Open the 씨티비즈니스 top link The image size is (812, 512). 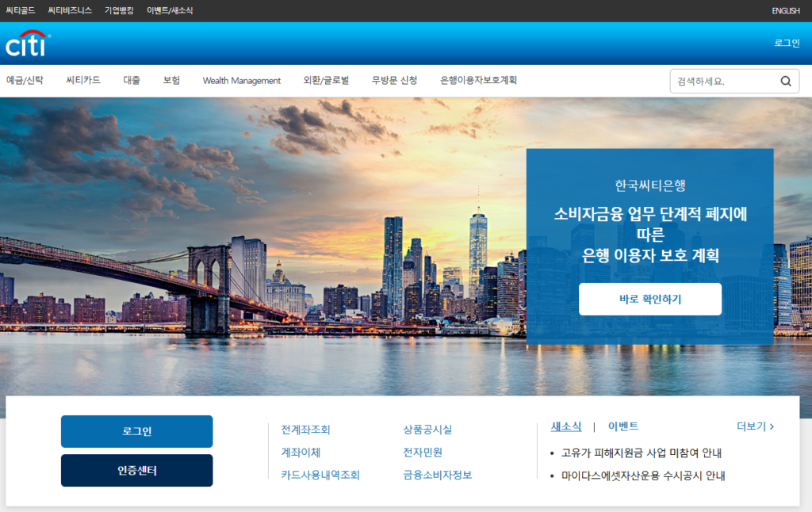tap(70, 10)
